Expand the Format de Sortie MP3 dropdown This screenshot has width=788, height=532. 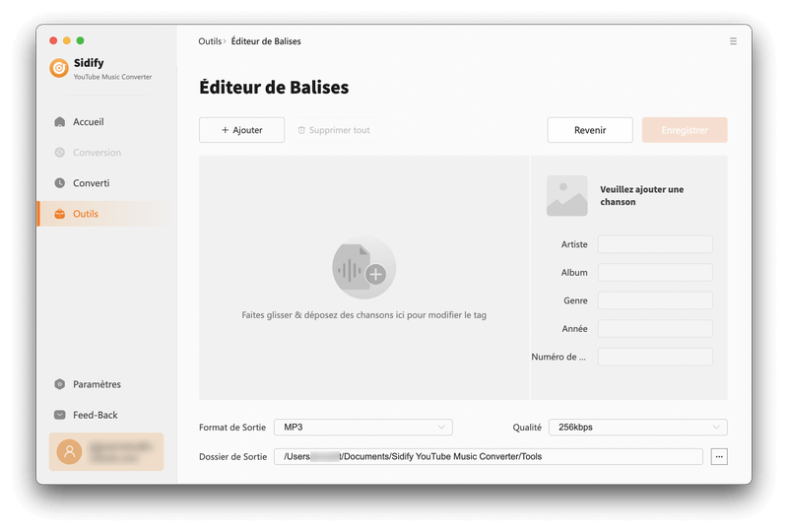point(362,428)
